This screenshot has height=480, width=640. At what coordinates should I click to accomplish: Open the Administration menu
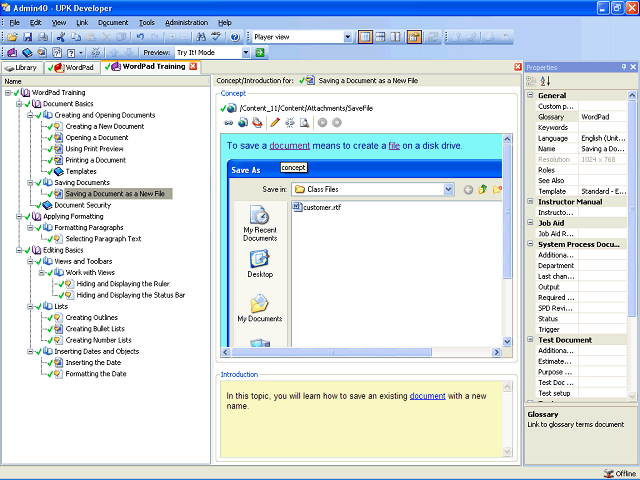187,22
